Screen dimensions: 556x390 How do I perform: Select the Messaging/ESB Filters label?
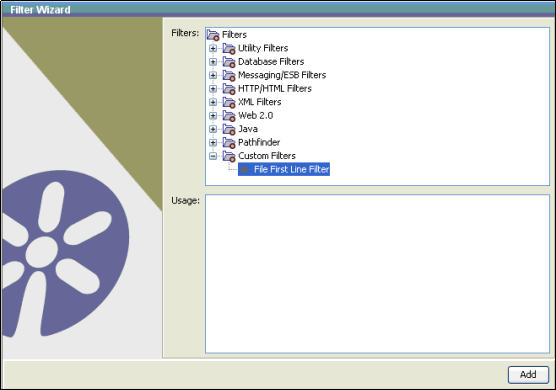point(282,75)
